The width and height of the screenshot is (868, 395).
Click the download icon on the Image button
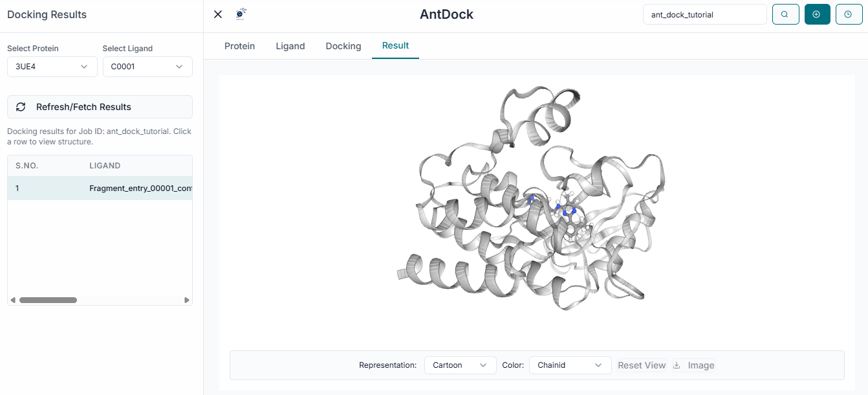(677, 365)
